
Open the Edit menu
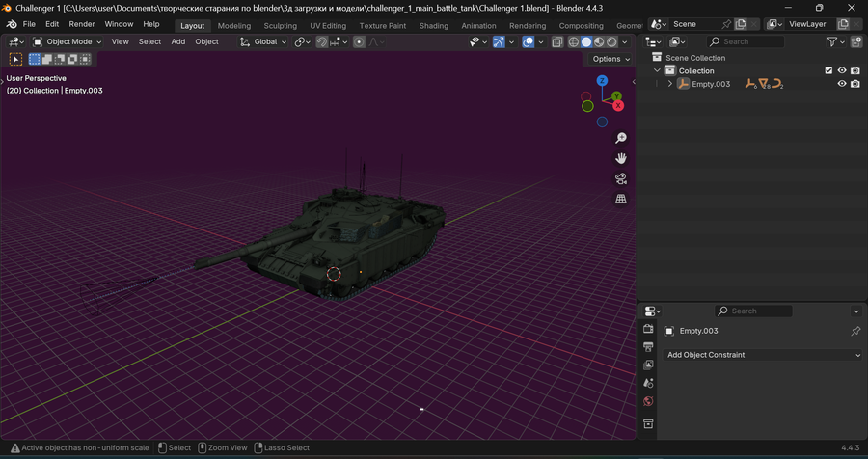[52, 24]
